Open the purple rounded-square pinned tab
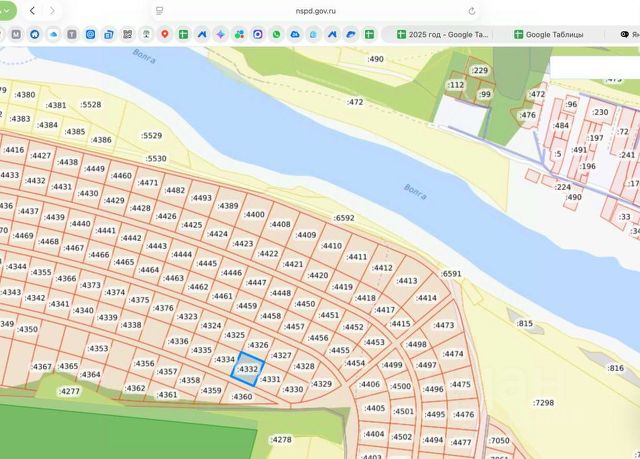This screenshot has width=640, height=459. pos(258,35)
